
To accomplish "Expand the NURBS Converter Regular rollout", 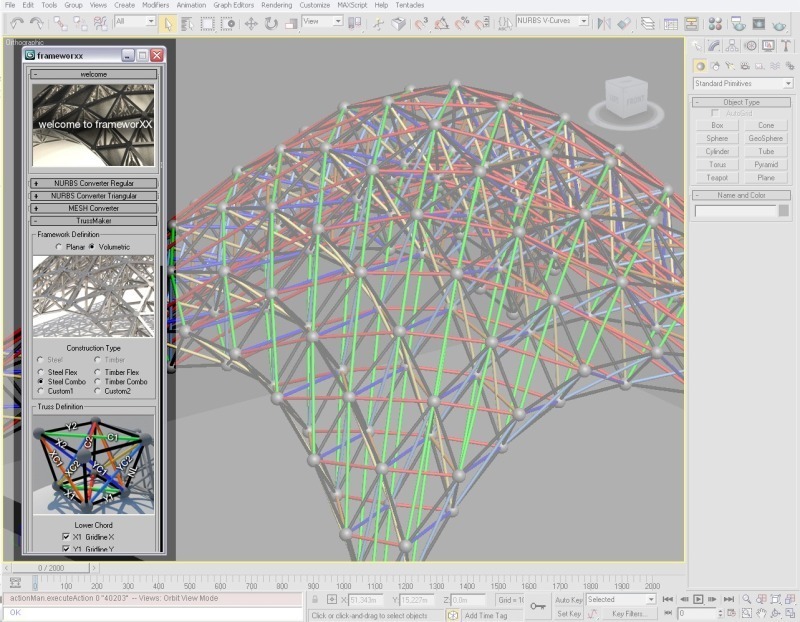I will click(x=93, y=183).
